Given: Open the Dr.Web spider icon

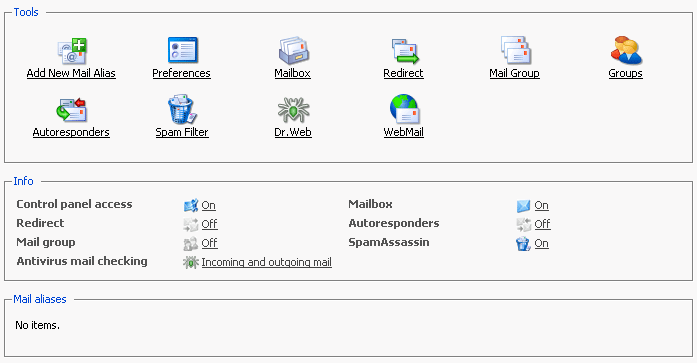Looking at the screenshot, I should [293, 110].
